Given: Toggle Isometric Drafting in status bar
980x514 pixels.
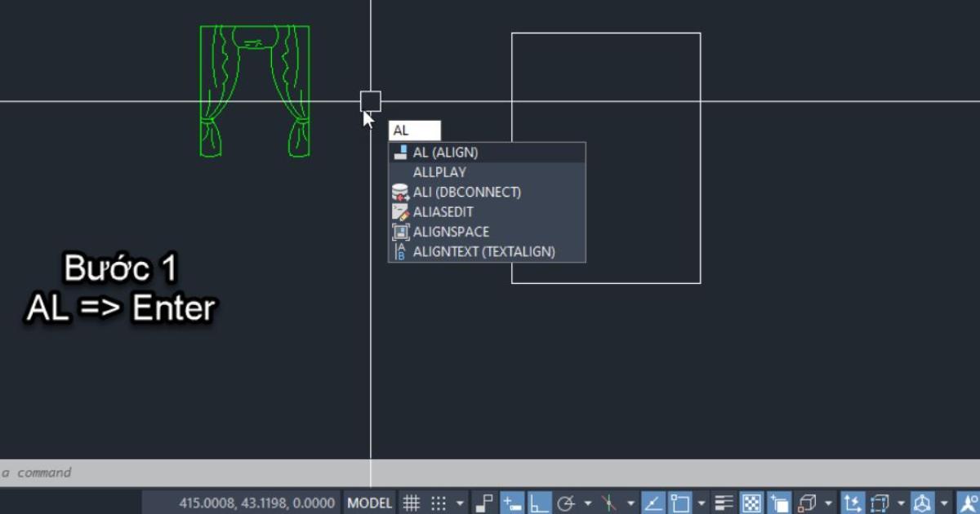Looking at the screenshot, I should coord(609,503).
